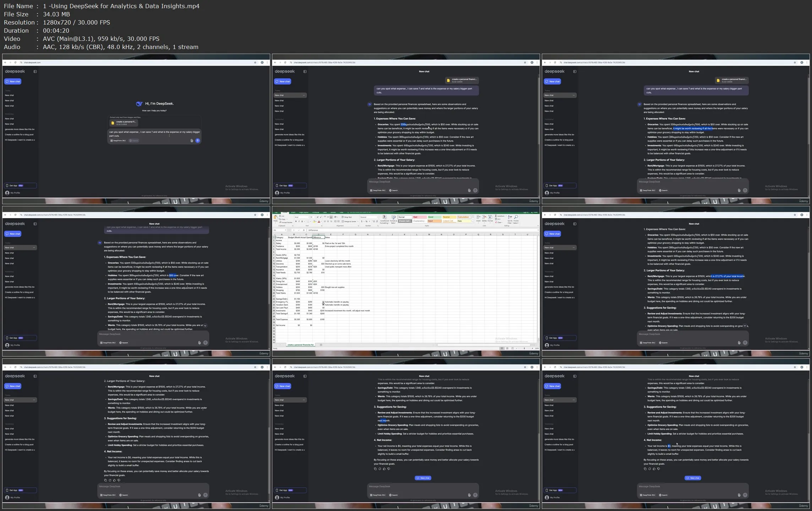Viewport: 812px width, 511px height.
Task: Open the Name Box dropdown showing D1
Action: pos(285,230)
